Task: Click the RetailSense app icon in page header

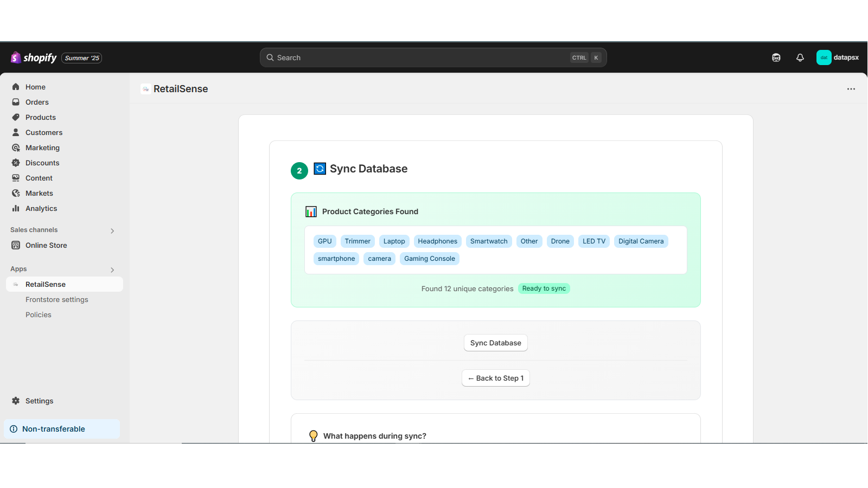Action: pyautogui.click(x=145, y=89)
